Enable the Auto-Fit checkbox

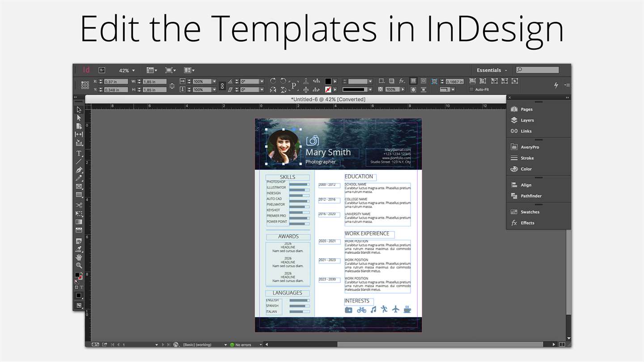(x=471, y=89)
